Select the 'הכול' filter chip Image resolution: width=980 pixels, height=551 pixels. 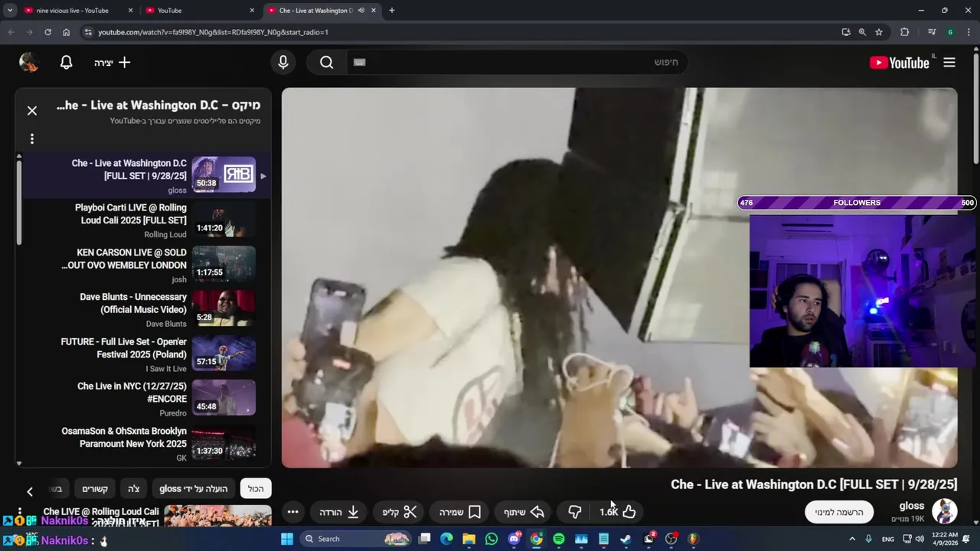pyautogui.click(x=256, y=489)
